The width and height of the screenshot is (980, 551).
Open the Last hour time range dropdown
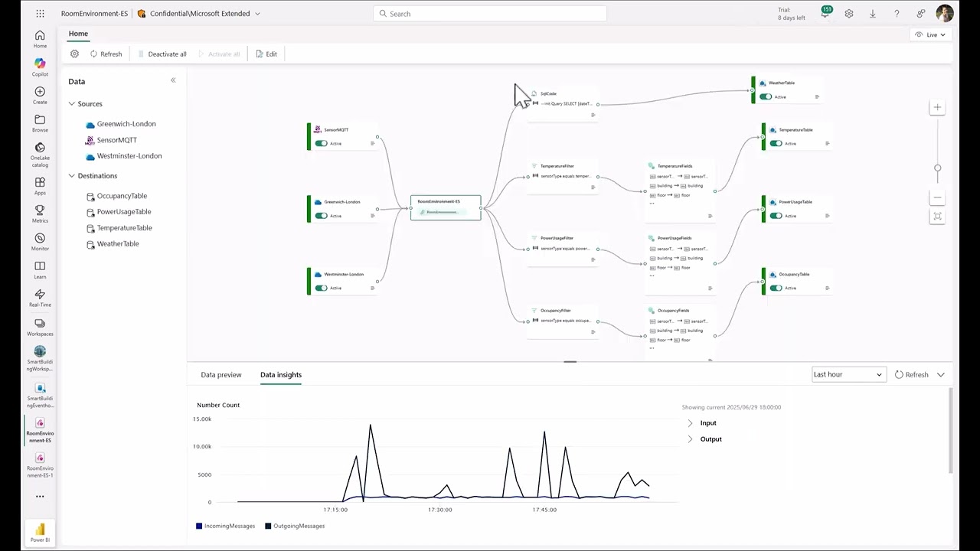(848, 374)
